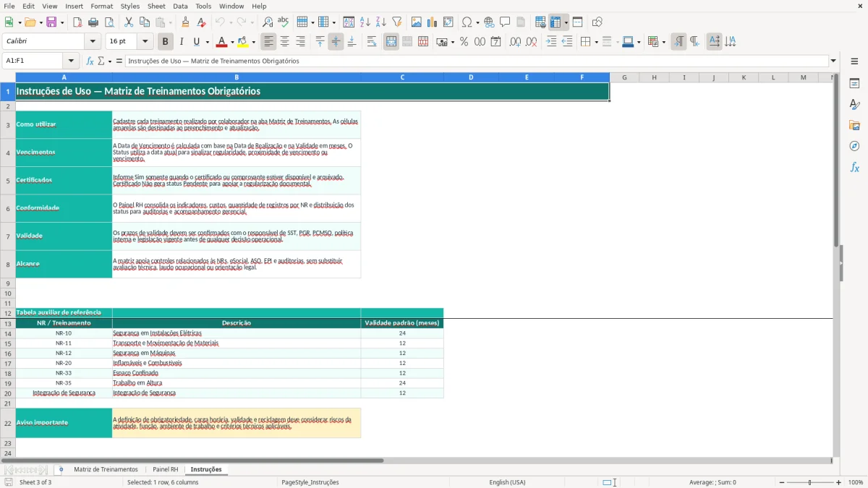Click zoom out minus button
The height and width of the screenshot is (488, 868).
pyautogui.click(x=781, y=482)
